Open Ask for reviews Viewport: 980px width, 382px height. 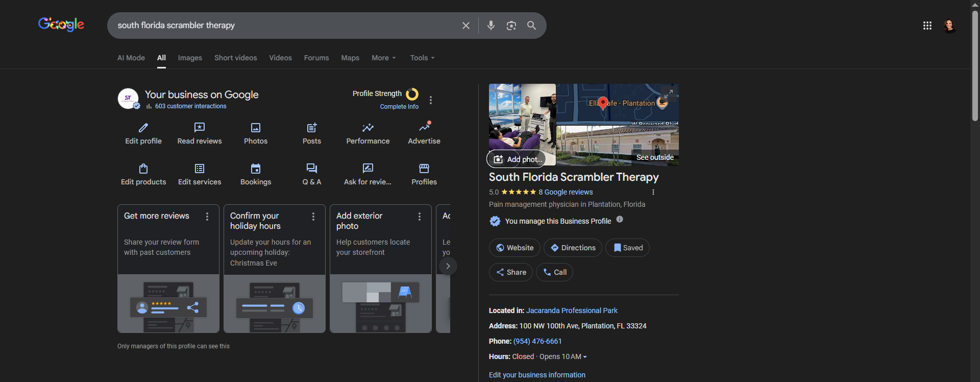tap(368, 175)
